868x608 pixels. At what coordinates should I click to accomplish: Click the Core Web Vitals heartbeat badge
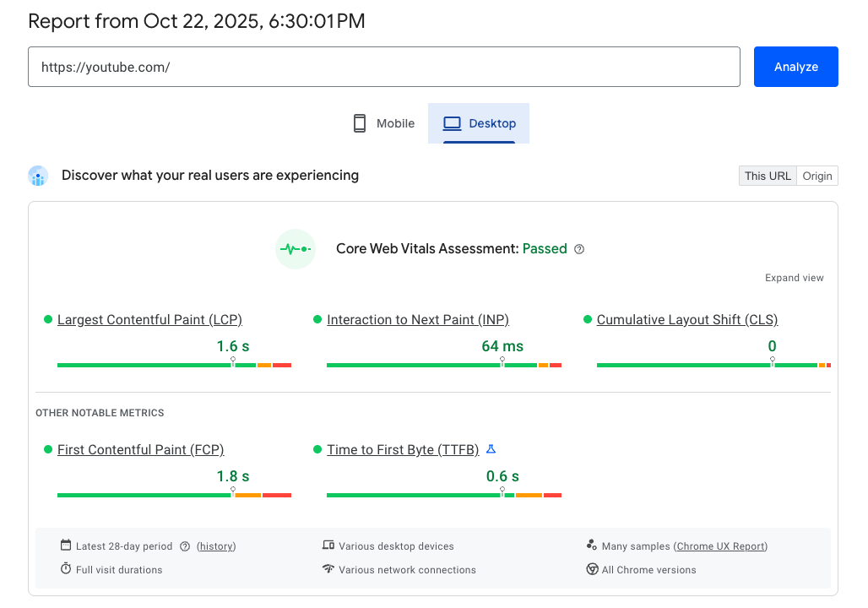[x=295, y=249]
